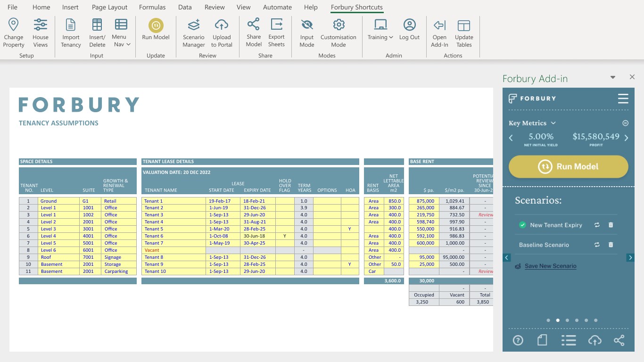Select the Signage growth type cell
Screen dimensions: 644x362
(119, 257)
